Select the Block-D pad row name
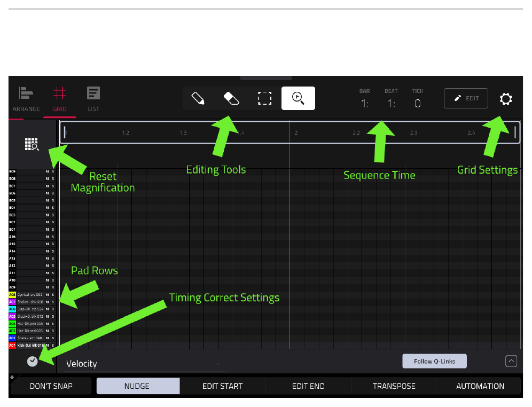532x407 pixels. 30,316
